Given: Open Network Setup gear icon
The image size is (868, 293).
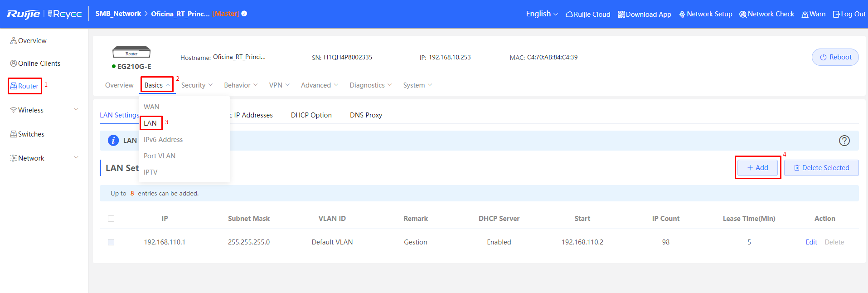Looking at the screenshot, I should pos(682,15).
